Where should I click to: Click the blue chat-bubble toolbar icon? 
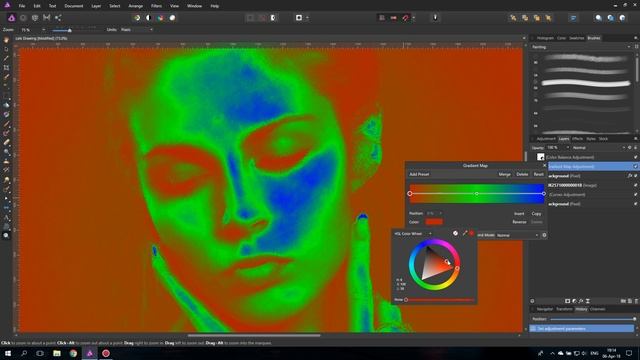coord(573,18)
